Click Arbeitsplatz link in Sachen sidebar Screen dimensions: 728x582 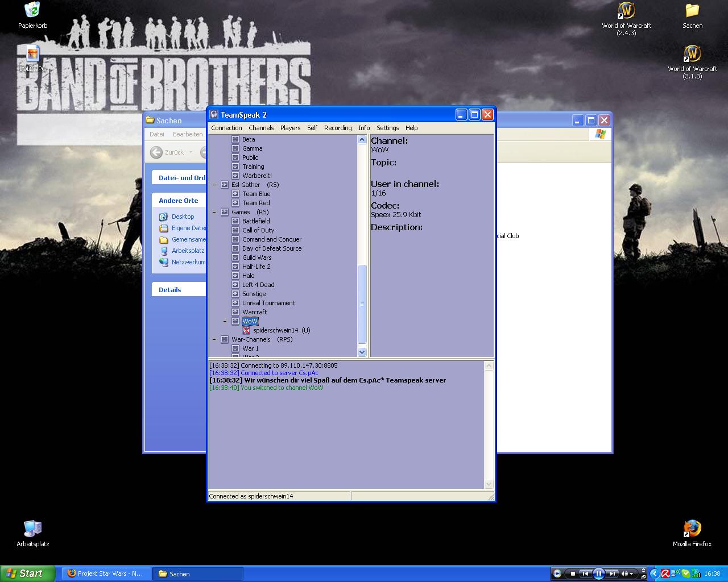[188, 251]
